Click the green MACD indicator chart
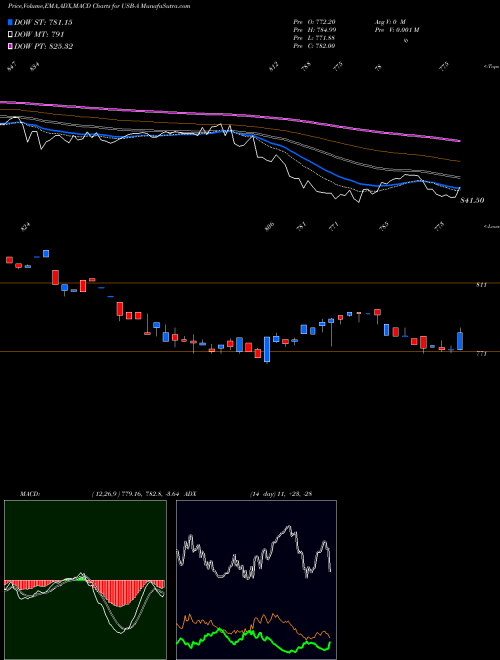This screenshot has height=660, width=500. tap(85, 580)
